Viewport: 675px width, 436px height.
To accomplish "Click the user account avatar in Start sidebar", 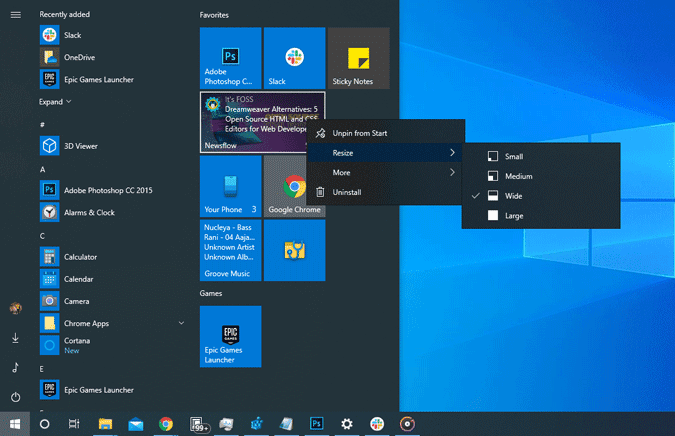I will (x=15, y=308).
